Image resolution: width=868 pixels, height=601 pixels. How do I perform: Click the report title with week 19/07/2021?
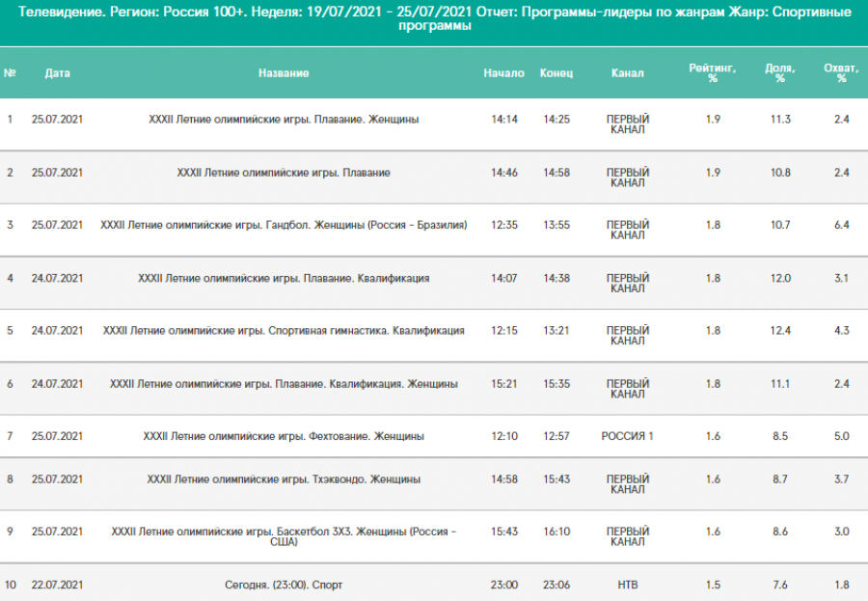(434, 19)
